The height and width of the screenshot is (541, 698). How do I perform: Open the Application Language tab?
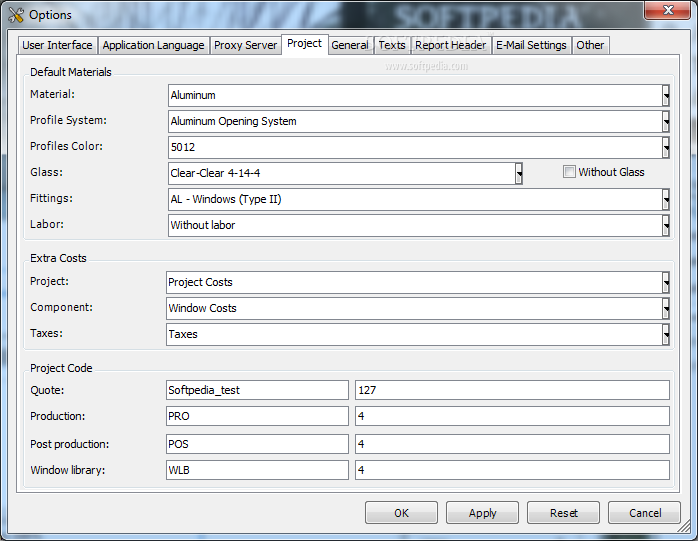tap(153, 45)
